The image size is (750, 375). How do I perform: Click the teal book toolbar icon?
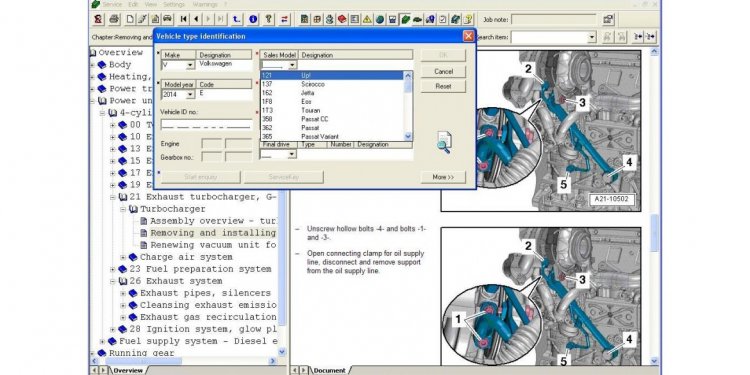[455, 19]
